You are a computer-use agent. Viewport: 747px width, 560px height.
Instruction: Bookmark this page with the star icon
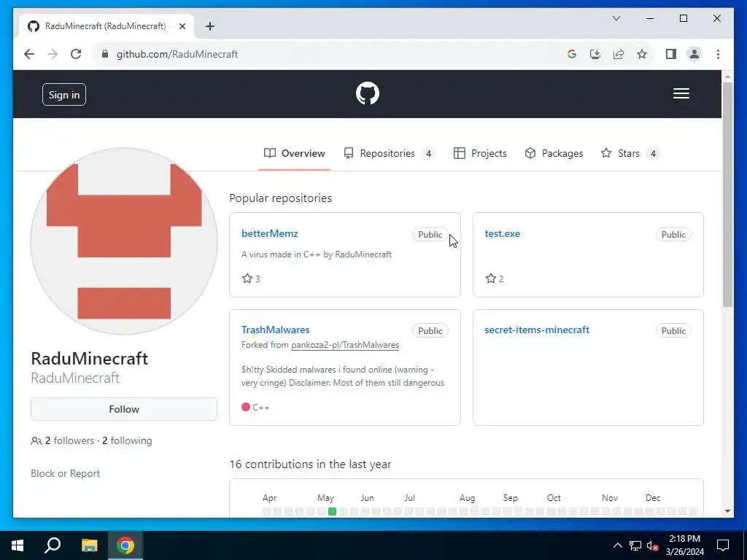point(642,54)
